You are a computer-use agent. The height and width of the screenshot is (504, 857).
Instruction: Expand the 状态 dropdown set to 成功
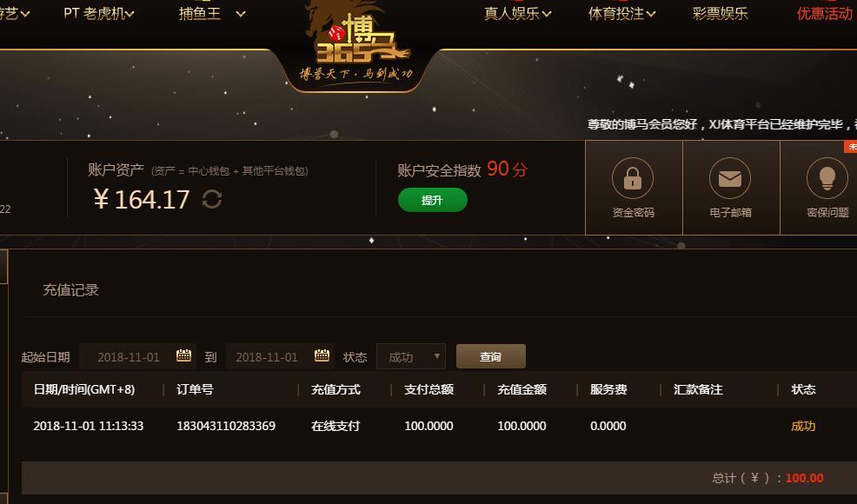click(x=411, y=357)
